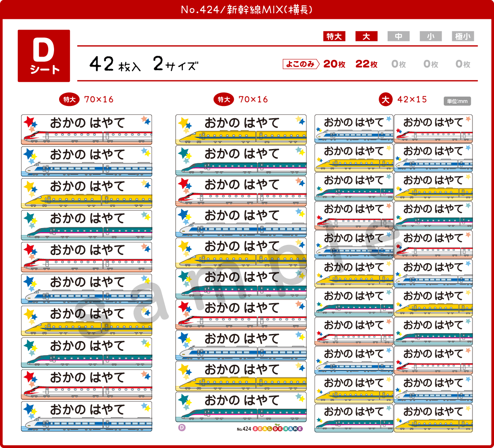494x448 pixels.
Task: Click the 0枚 count under 中
Action: point(399,64)
